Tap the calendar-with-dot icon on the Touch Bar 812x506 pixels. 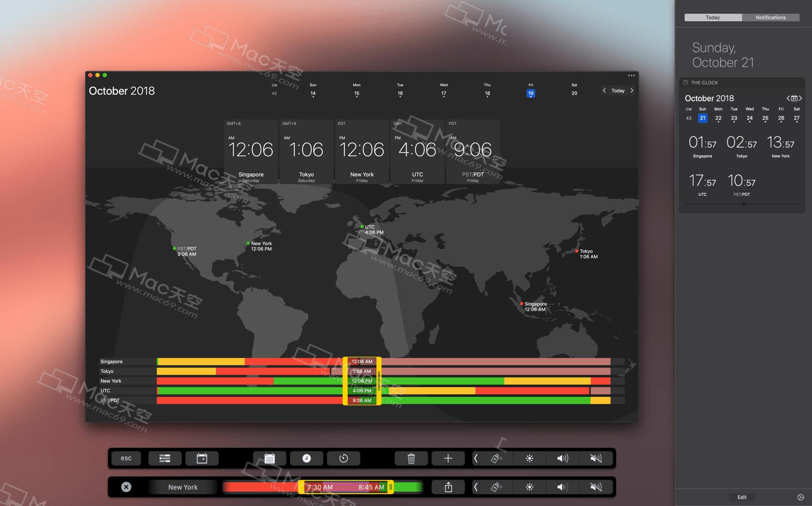coord(202,458)
